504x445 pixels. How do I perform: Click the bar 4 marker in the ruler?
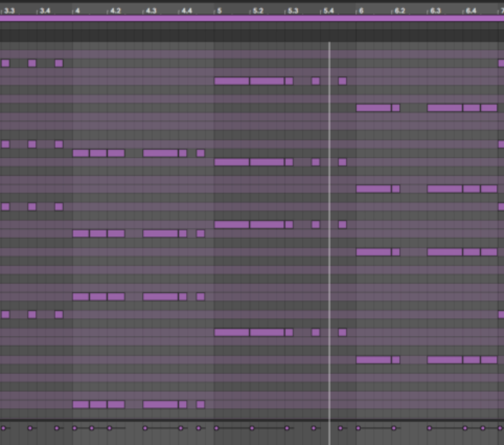(77, 11)
